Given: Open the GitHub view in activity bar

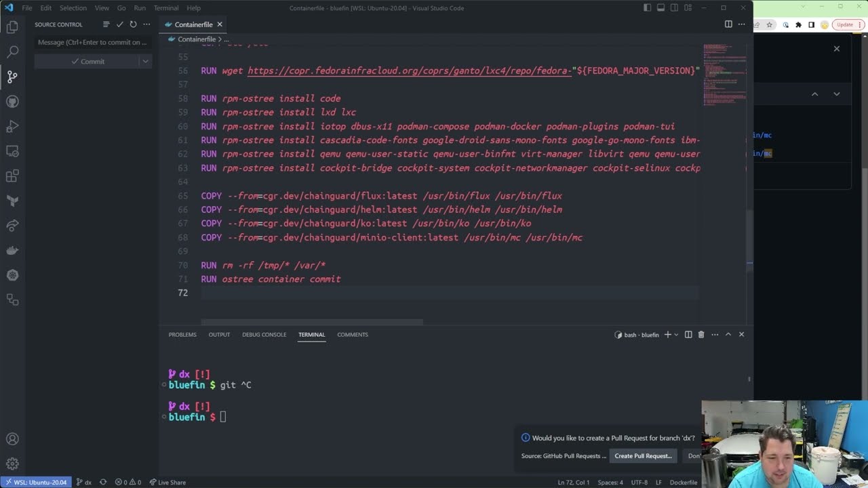Looking at the screenshot, I should coord(12,102).
